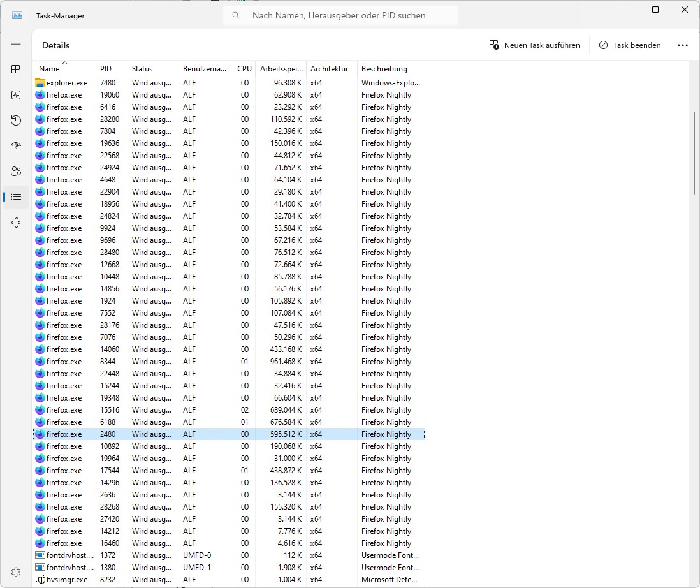Select firefox.exe row with PID 27420
700x588 pixels.
coord(229,518)
